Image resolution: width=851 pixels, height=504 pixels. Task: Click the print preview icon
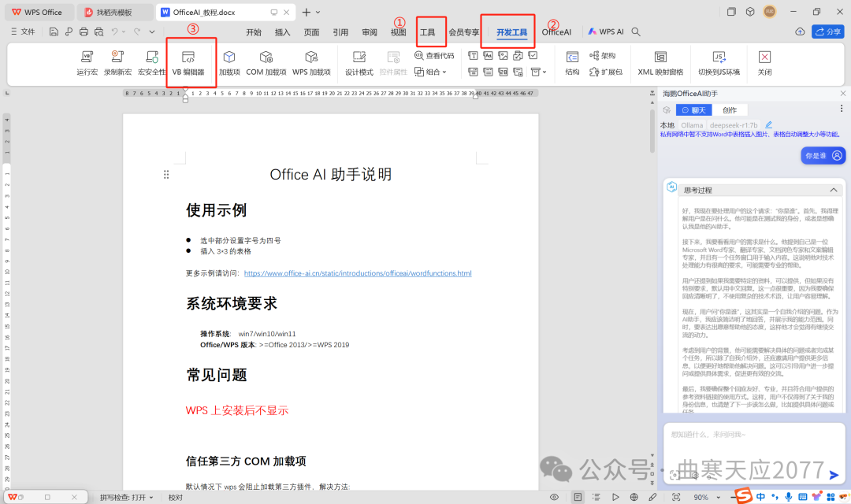98,32
